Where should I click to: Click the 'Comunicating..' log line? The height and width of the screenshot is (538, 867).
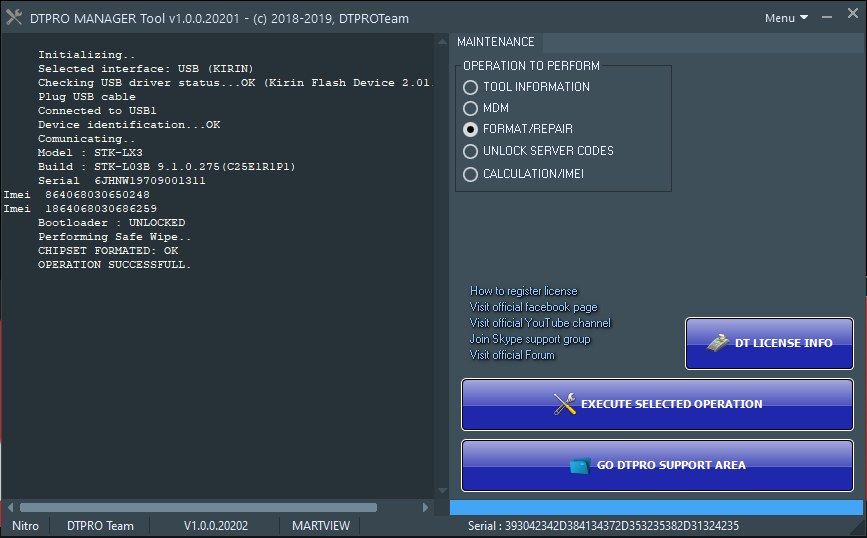[x=86, y=139]
